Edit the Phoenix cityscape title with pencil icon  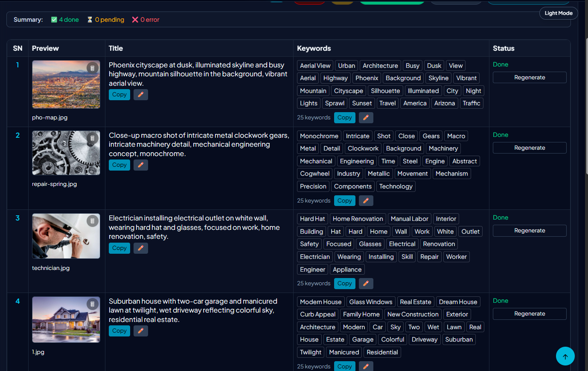click(140, 94)
